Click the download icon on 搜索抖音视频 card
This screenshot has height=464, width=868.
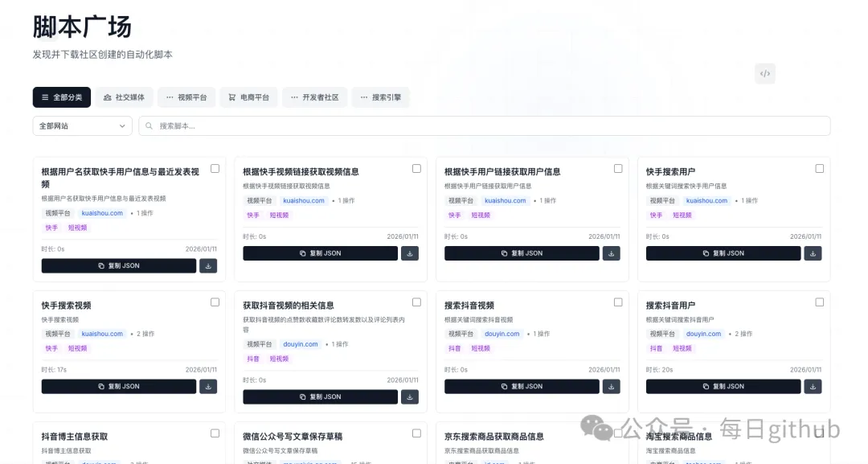pos(611,386)
